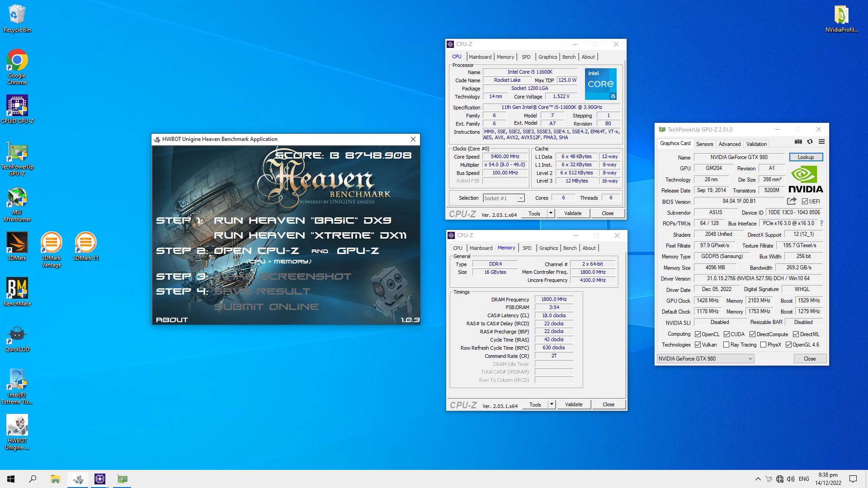Open the GPU-Z hamburger menu icon
The height and width of the screenshot is (488, 868).
821,142
